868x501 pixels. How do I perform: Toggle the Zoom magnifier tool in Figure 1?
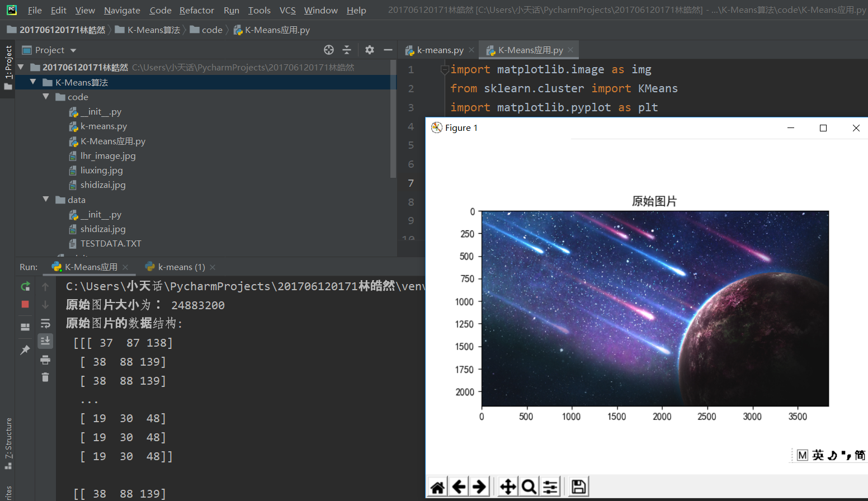pyautogui.click(x=529, y=487)
